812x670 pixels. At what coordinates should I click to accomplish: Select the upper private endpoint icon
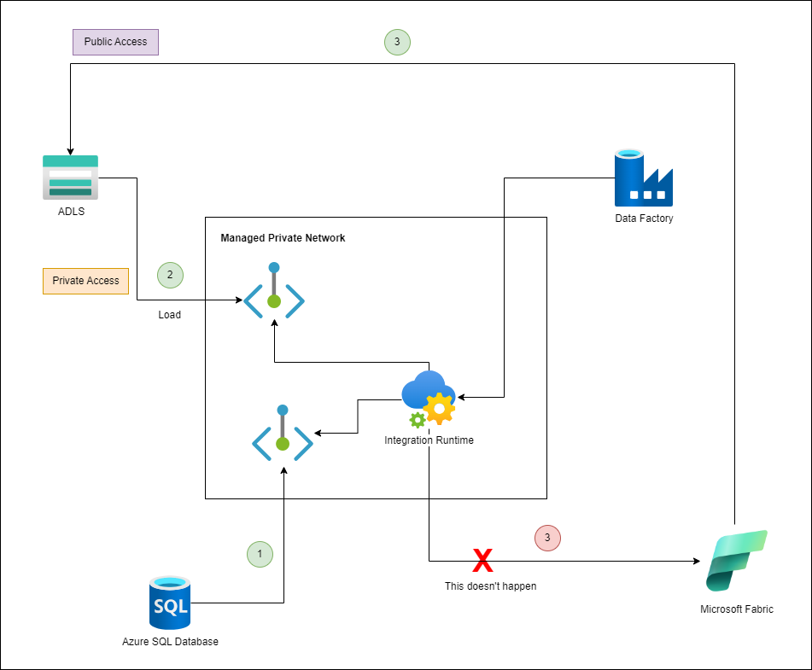click(x=274, y=290)
